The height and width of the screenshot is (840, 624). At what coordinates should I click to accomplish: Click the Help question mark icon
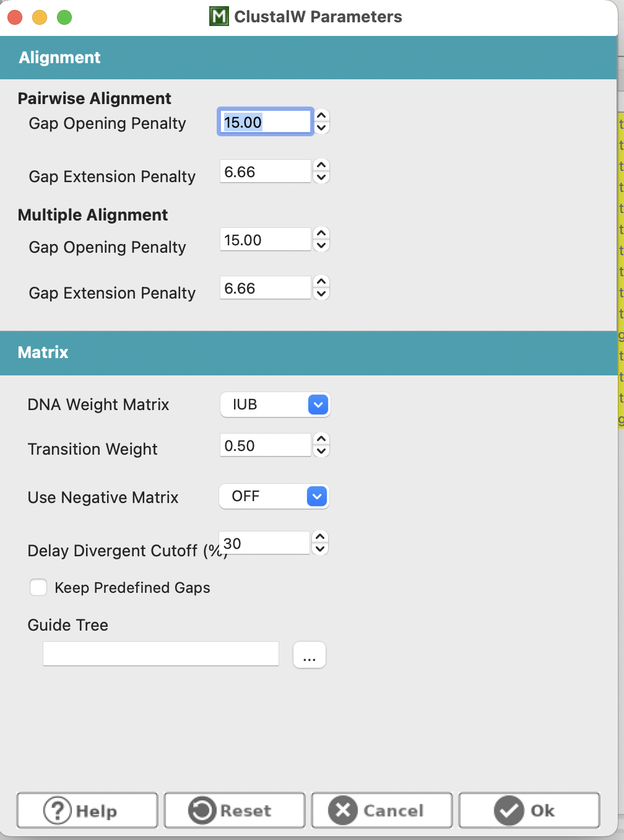(57, 810)
